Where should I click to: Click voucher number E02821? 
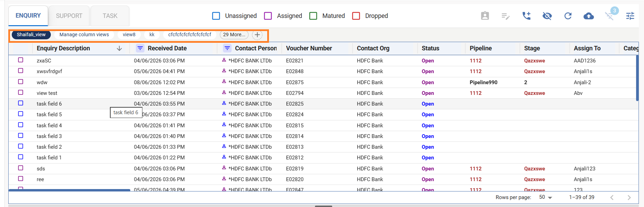coord(295,61)
